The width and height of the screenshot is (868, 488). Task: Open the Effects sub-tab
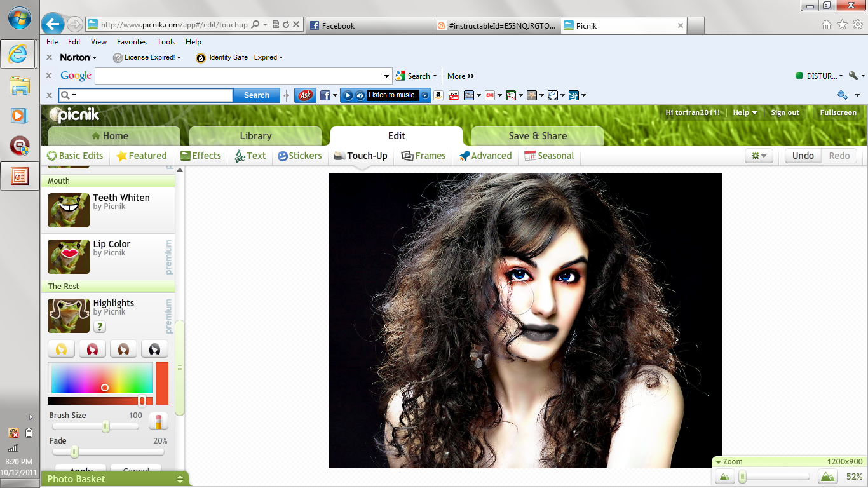pos(201,156)
